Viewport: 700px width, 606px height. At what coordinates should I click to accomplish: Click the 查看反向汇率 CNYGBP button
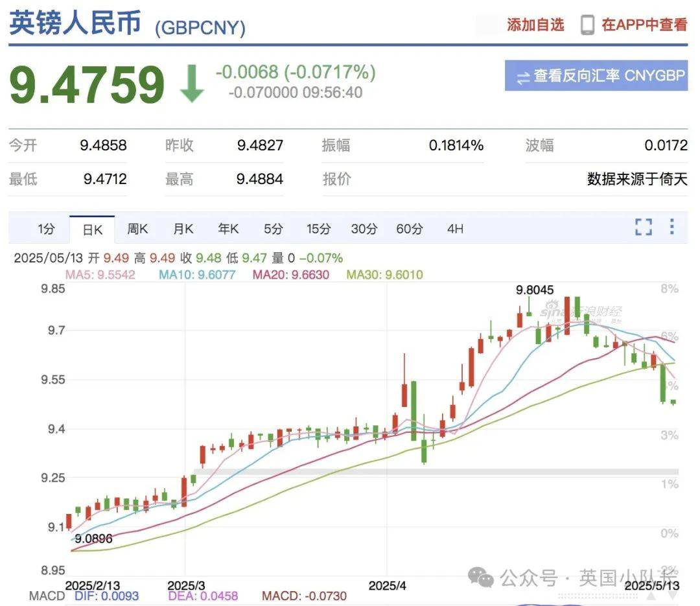pyautogui.click(x=596, y=76)
